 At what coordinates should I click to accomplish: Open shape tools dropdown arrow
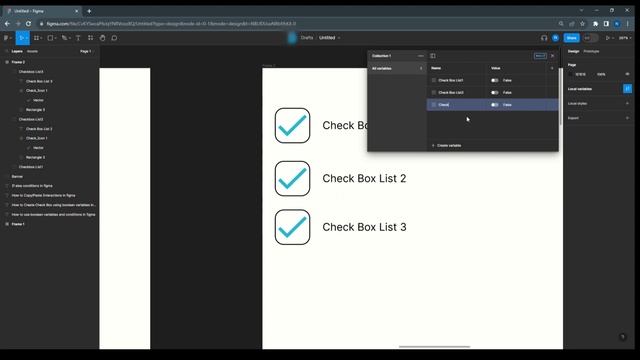[x=55, y=38]
